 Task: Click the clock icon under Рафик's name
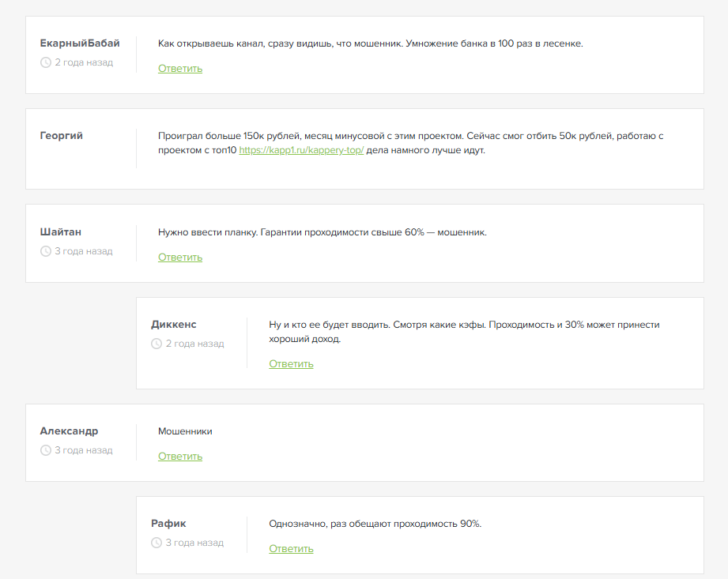point(157,543)
